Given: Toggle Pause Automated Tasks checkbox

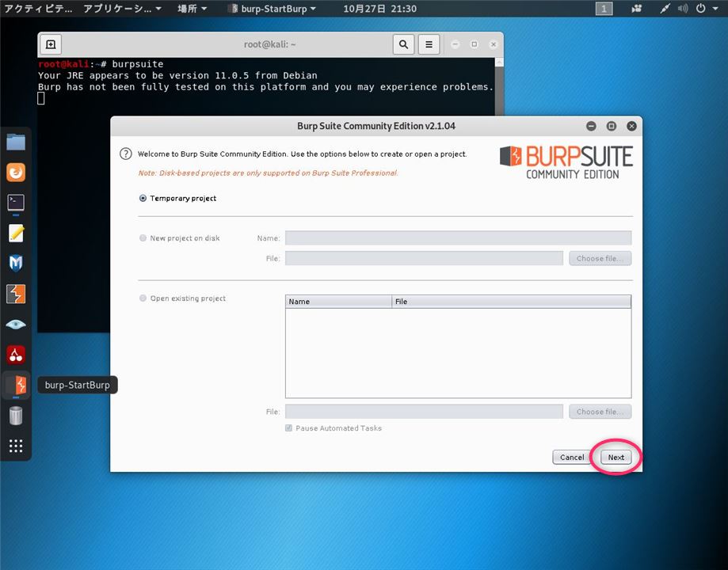Looking at the screenshot, I should (289, 428).
